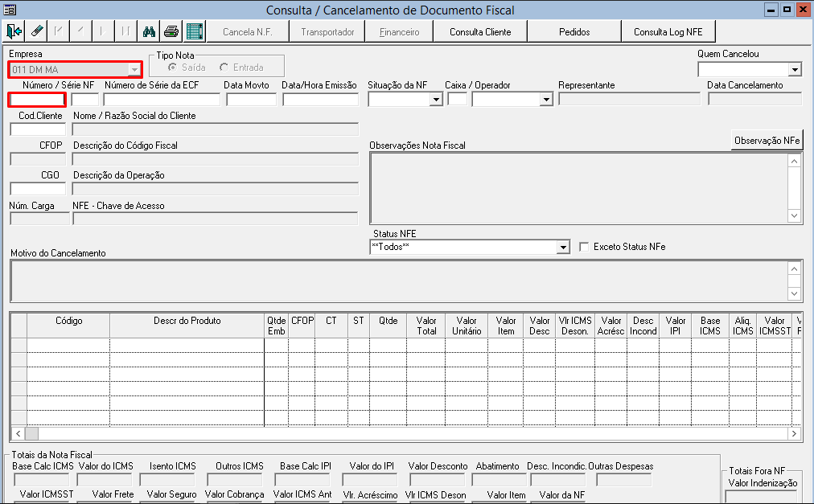Click the Consulta Cliente button
This screenshot has width=814, height=504.
point(480,31)
